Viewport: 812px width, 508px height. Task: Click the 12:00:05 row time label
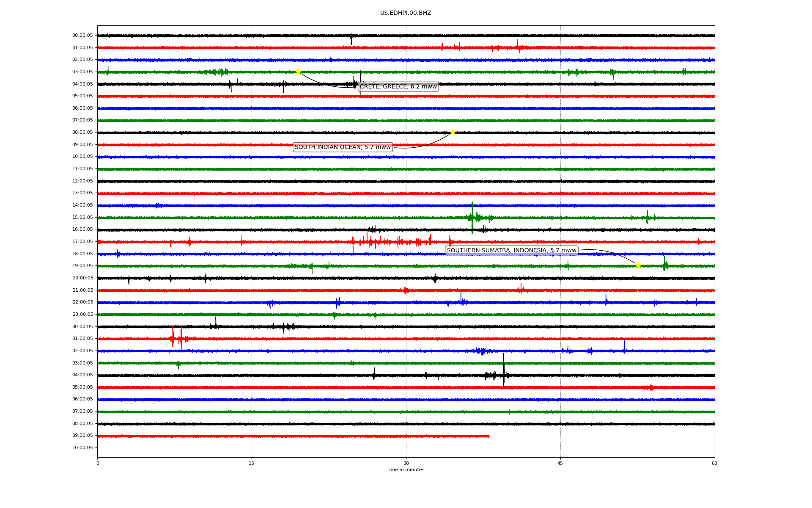pyautogui.click(x=82, y=181)
